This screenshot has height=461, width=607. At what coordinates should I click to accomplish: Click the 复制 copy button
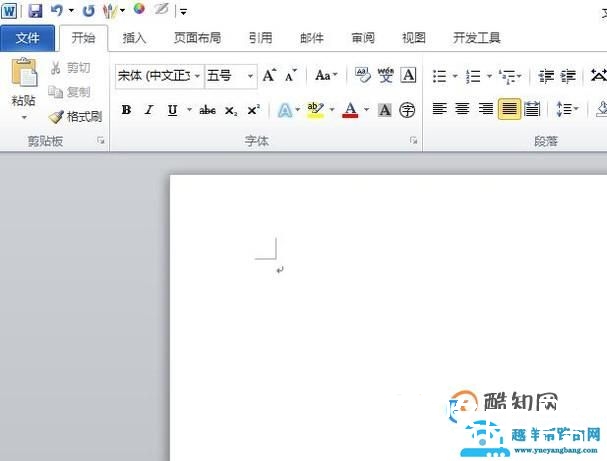(70, 92)
